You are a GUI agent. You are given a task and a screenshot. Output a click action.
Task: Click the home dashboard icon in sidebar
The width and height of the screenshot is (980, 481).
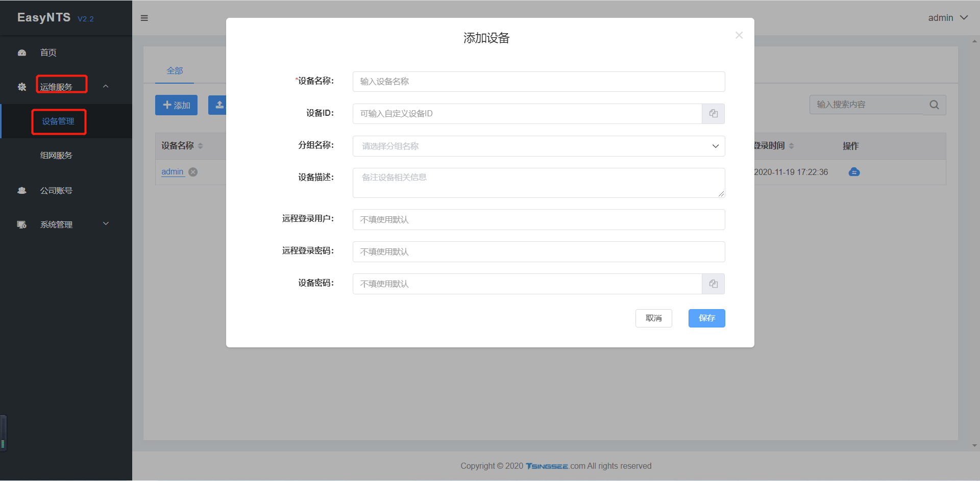22,53
